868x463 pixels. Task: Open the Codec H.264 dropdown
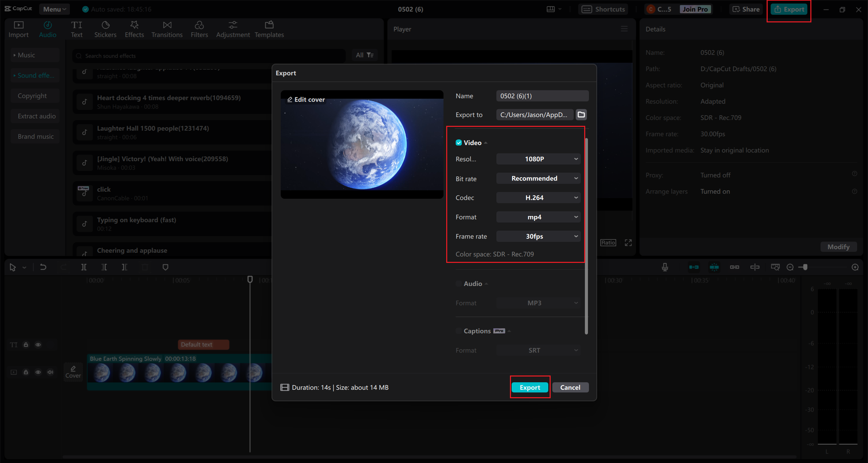(538, 198)
